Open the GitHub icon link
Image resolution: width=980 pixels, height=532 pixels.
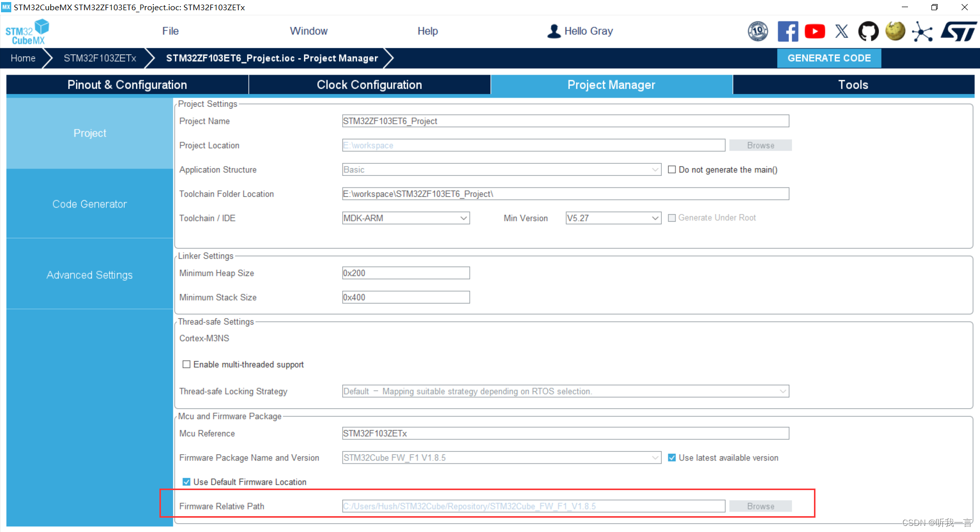coord(868,31)
